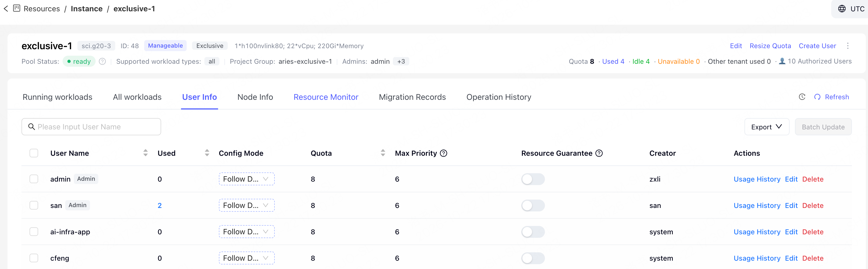Click Resources breadcrumb text

[x=42, y=9]
